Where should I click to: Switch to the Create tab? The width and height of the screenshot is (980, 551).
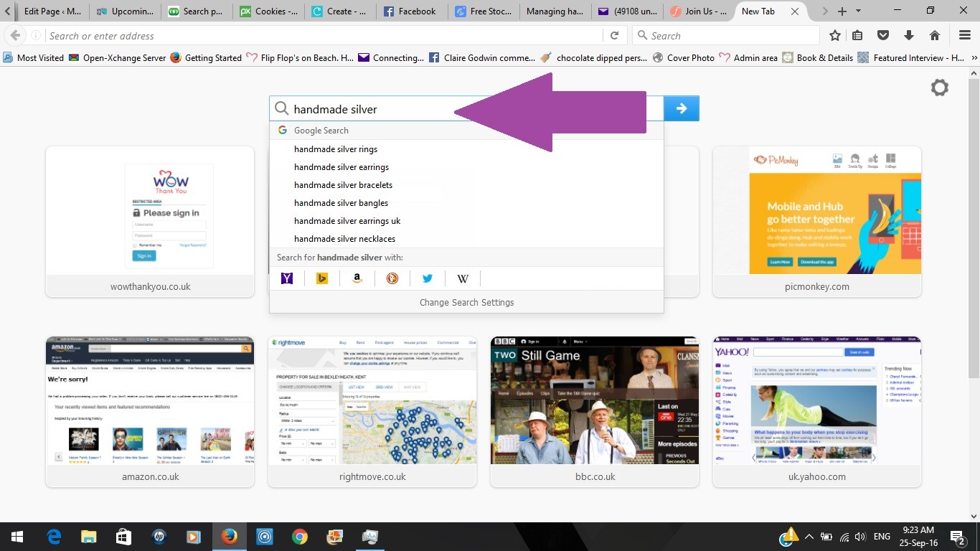[x=340, y=11]
